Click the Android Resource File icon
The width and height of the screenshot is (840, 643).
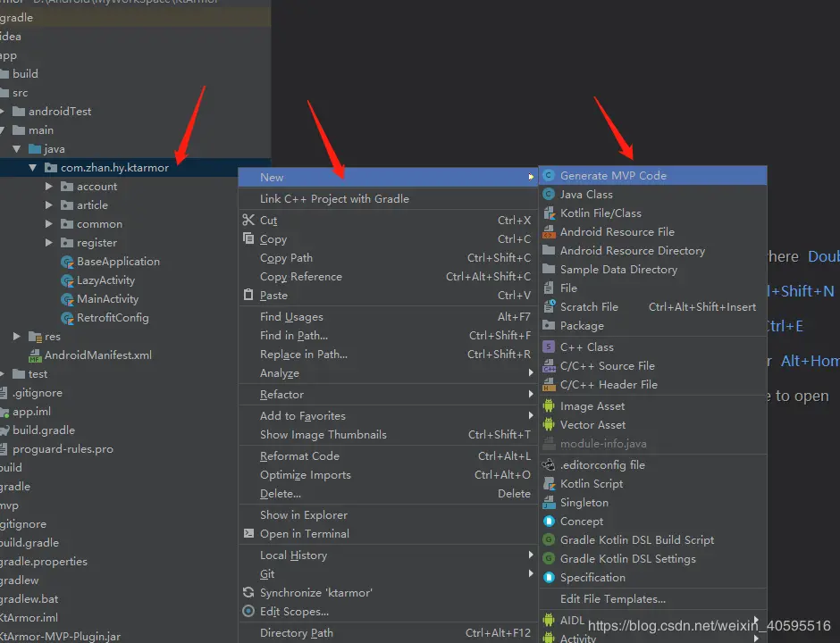pyautogui.click(x=549, y=232)
